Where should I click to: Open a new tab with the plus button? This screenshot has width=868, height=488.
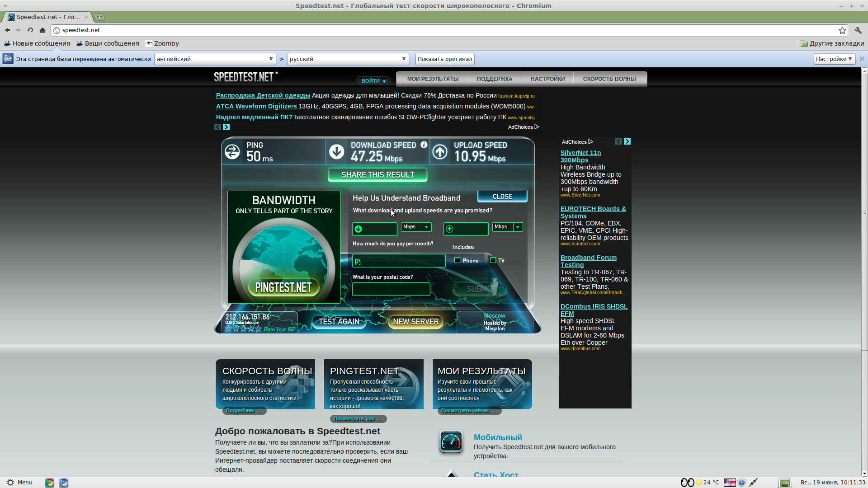[x=99, y=17]
